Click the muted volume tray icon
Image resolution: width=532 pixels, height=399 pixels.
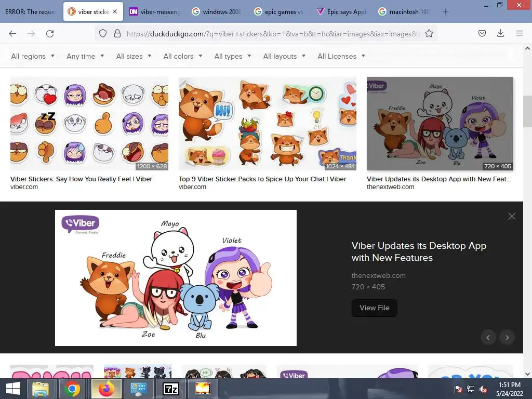coord(483,389)
